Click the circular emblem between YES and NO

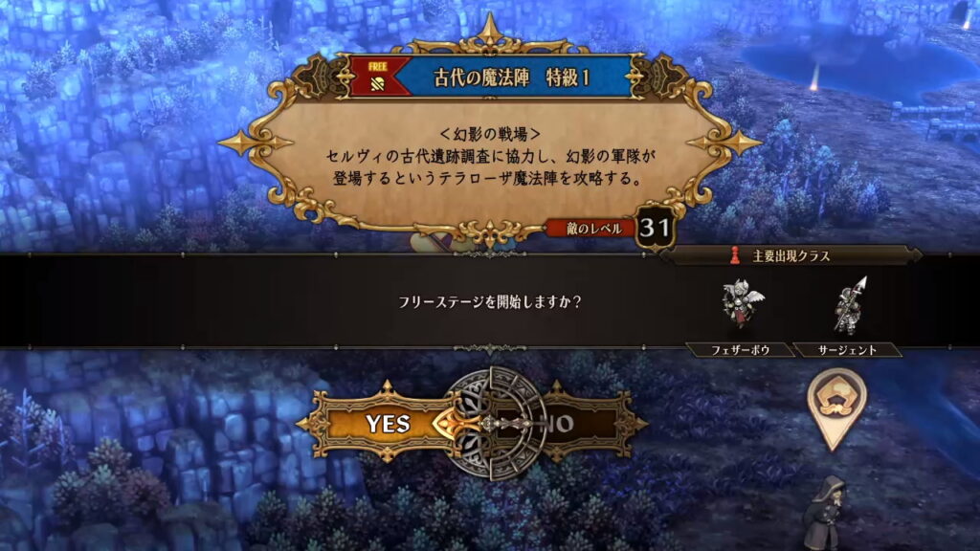pos(491,424)
